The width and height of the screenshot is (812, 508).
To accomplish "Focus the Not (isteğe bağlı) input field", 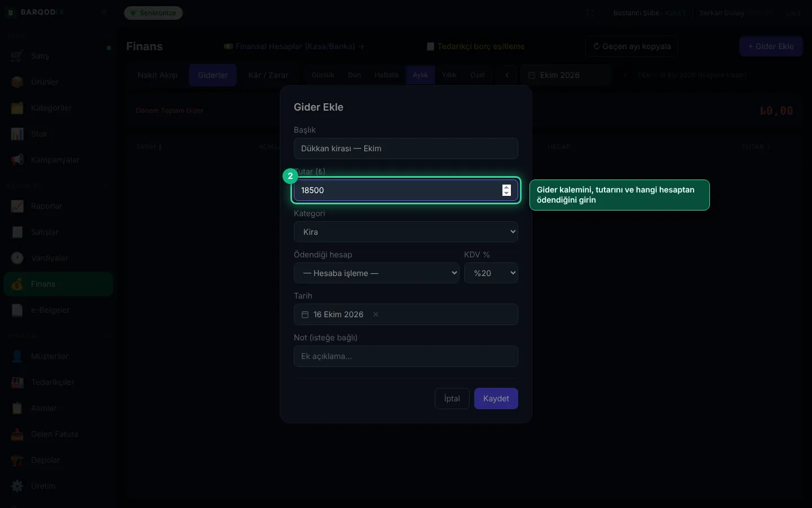I will 406,356.
